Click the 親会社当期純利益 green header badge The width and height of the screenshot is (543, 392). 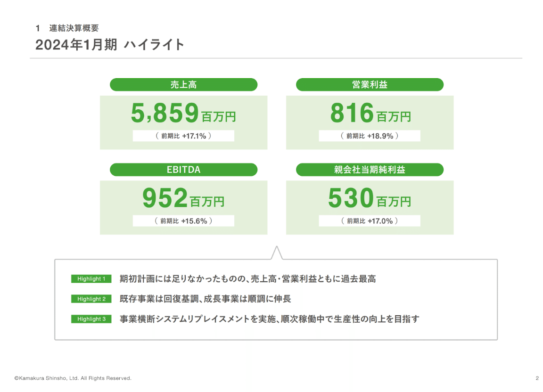[x=370, y=170]
